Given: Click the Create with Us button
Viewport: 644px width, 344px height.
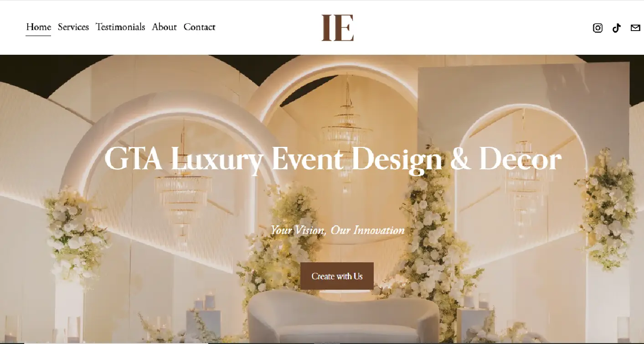Looking at the screenshot, I should 337,276.
